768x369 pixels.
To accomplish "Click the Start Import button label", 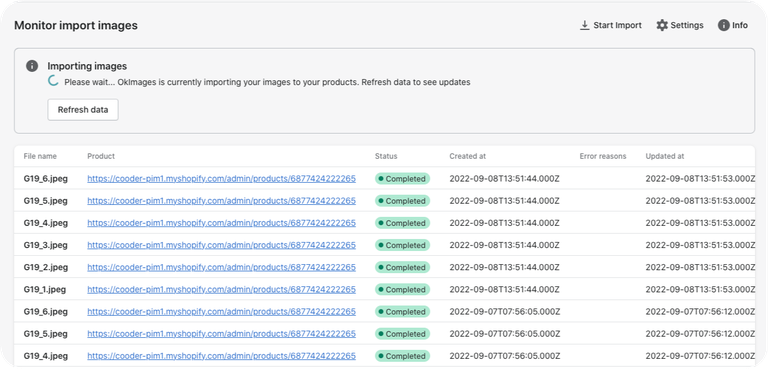I will (617, 25).
